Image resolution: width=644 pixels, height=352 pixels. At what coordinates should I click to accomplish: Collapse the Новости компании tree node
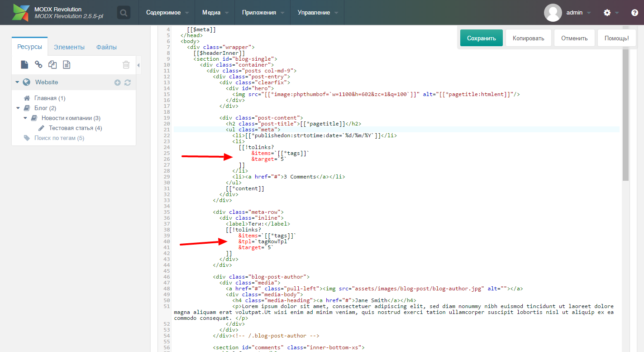(x=26, y=118)
